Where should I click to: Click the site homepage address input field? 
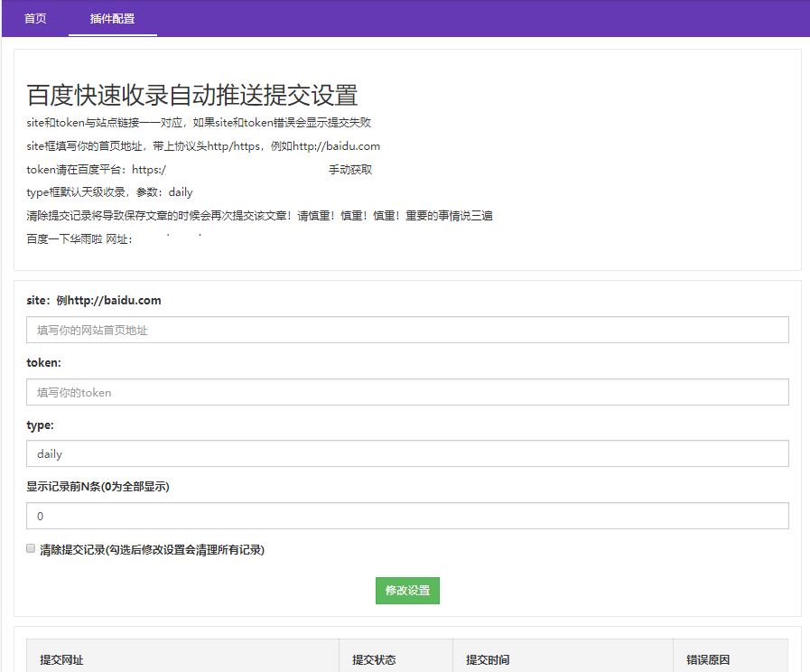pos(405,329)
